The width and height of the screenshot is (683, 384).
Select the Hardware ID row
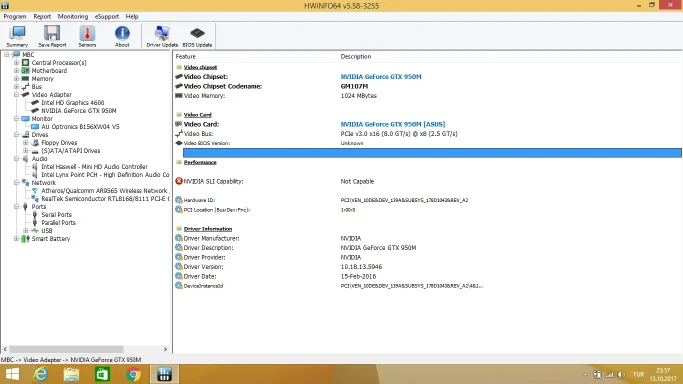tap(427, 200)
